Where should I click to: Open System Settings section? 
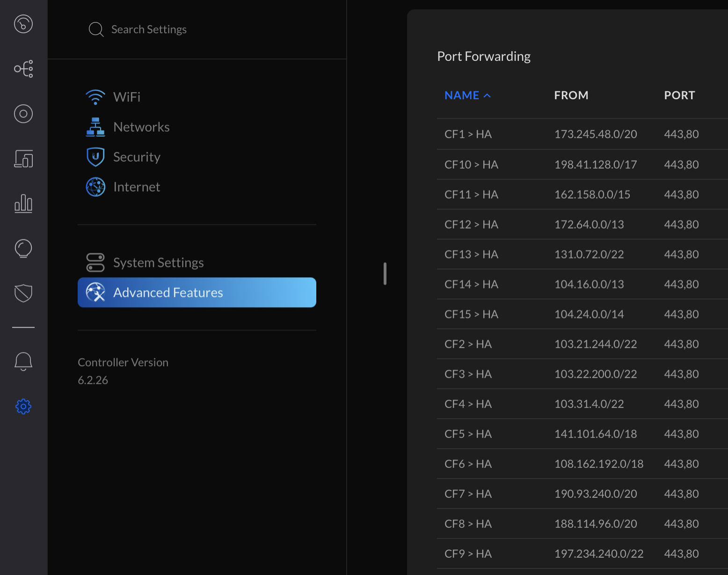158,263
